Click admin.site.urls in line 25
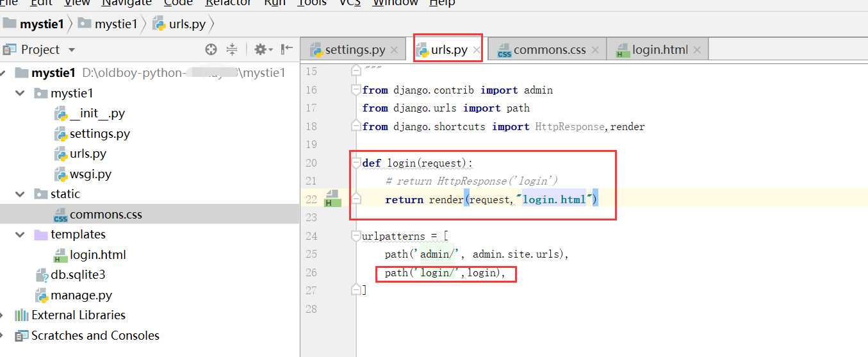Screen dimensions: 868x357 tap(517, 254)
